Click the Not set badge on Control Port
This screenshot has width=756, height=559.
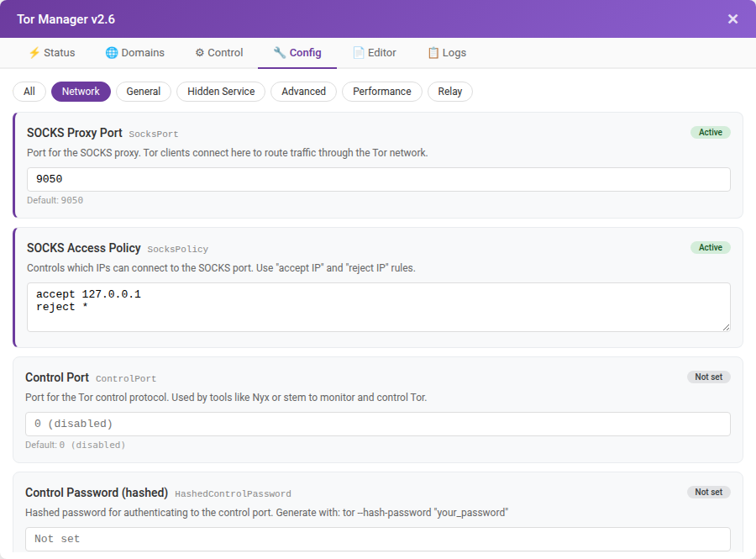(709, 377)
